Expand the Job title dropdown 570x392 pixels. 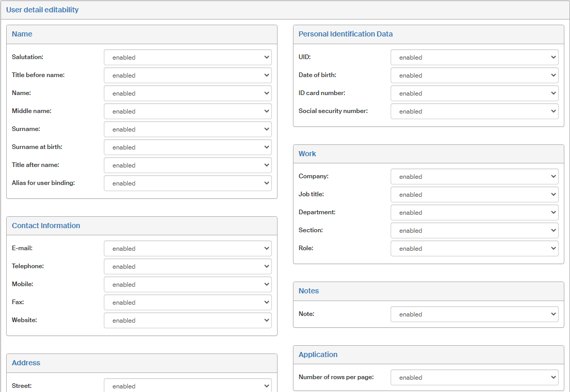click(x=474, y=195)
